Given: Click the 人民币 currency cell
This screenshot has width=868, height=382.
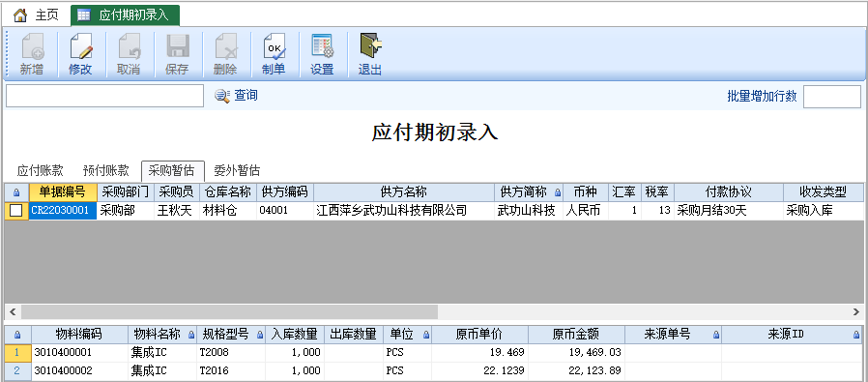Looking at the screenshot, I should point(586,211).
